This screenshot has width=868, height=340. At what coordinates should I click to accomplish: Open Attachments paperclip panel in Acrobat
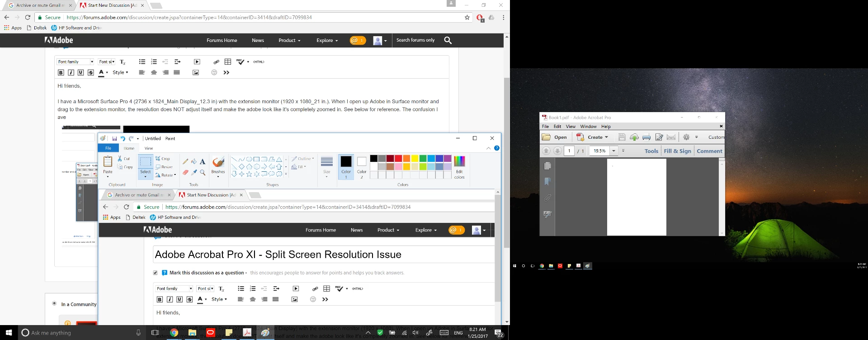(x=547, y=198)
